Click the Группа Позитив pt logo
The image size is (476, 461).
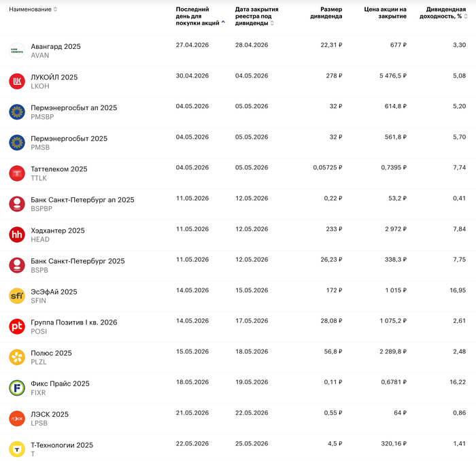(17, 326)
